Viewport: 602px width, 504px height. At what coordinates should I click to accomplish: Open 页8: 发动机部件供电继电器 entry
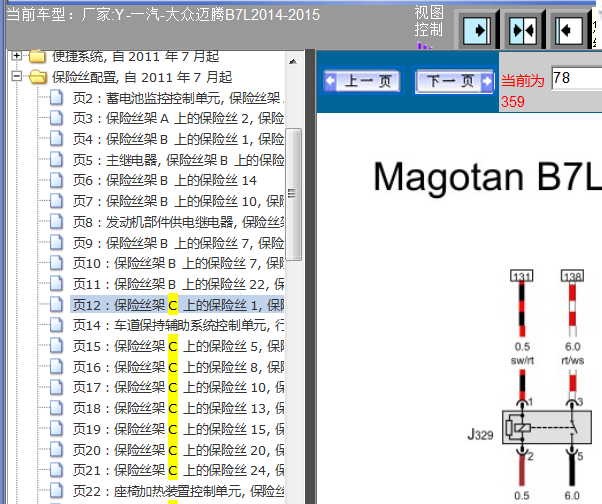179,222
